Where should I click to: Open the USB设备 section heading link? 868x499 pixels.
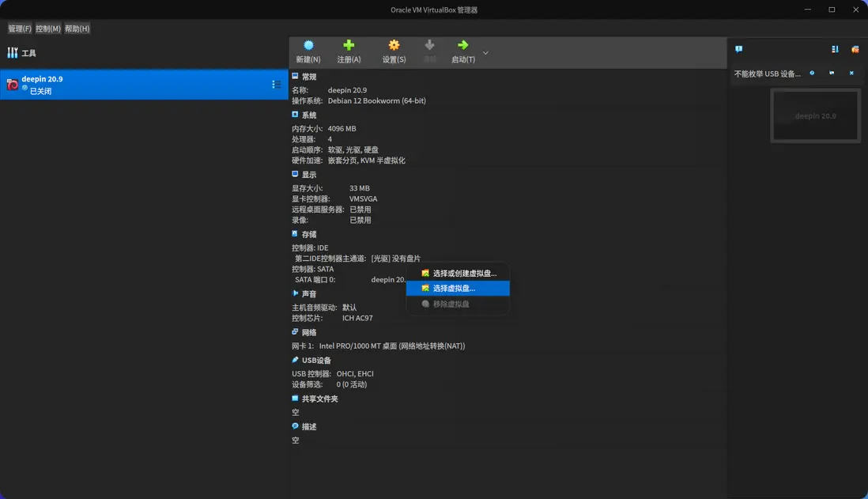(x=316, y=361)
